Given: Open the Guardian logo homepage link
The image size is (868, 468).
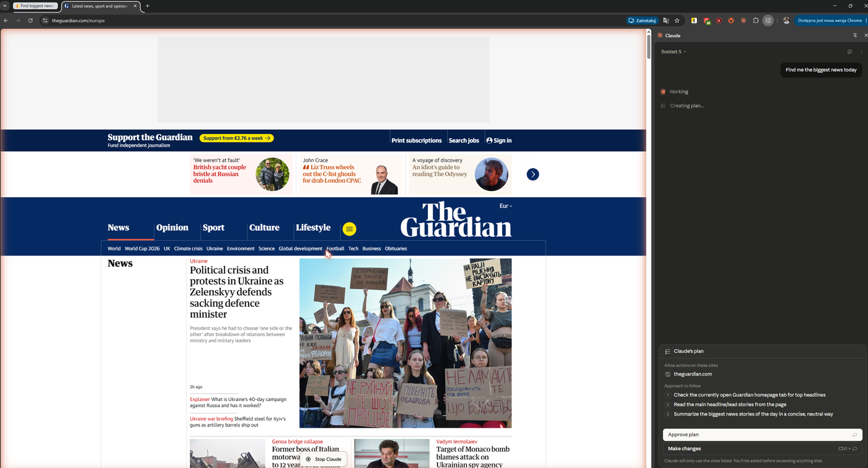Looking at the screenshot, I should pos(456,219).
